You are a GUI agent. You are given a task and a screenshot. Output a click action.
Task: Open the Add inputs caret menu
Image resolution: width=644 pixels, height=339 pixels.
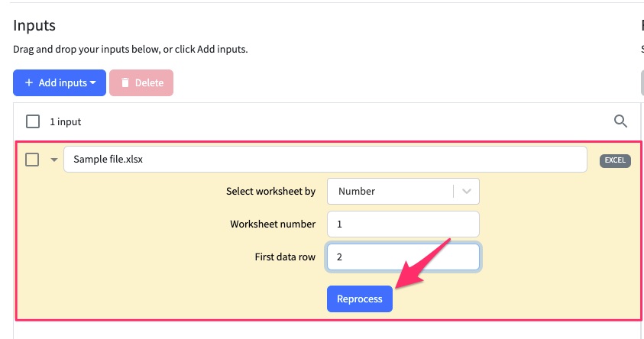point(93,82)
